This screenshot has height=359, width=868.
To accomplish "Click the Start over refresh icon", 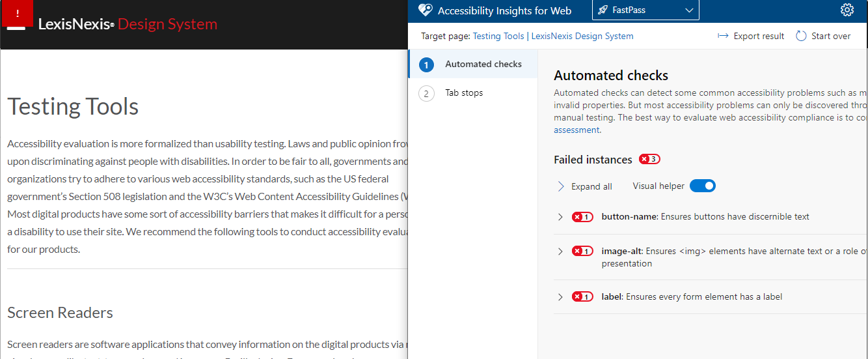I will 801,36.
